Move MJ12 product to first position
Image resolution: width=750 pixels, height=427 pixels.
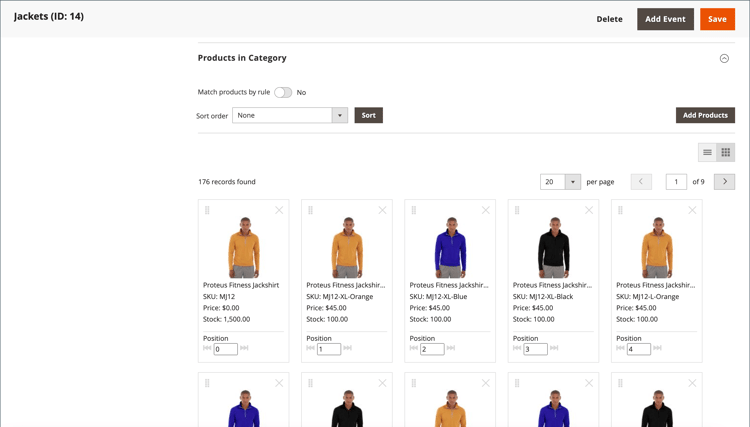pyautogui.click(x=207, y=348)
